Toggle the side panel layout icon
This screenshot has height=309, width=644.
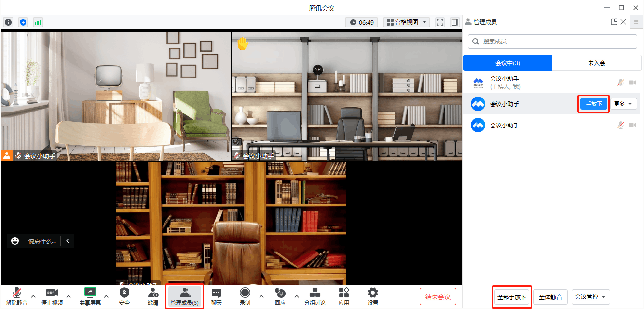pos(454,22)
